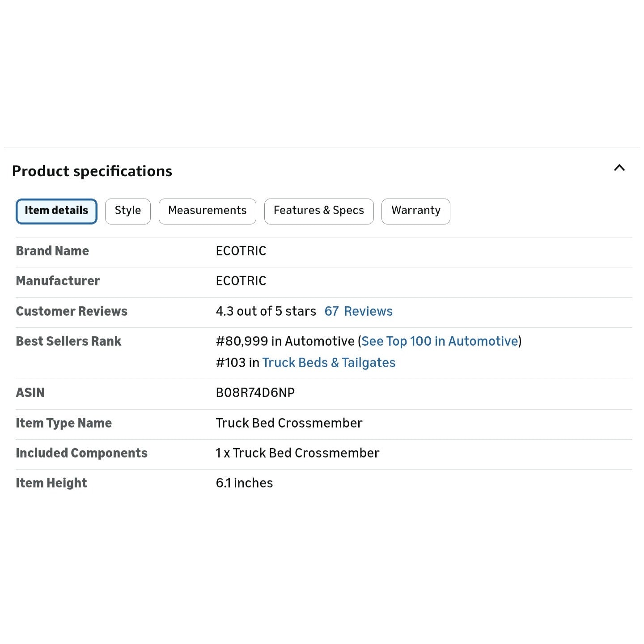Open the Measurements tab

click(207, 211)
